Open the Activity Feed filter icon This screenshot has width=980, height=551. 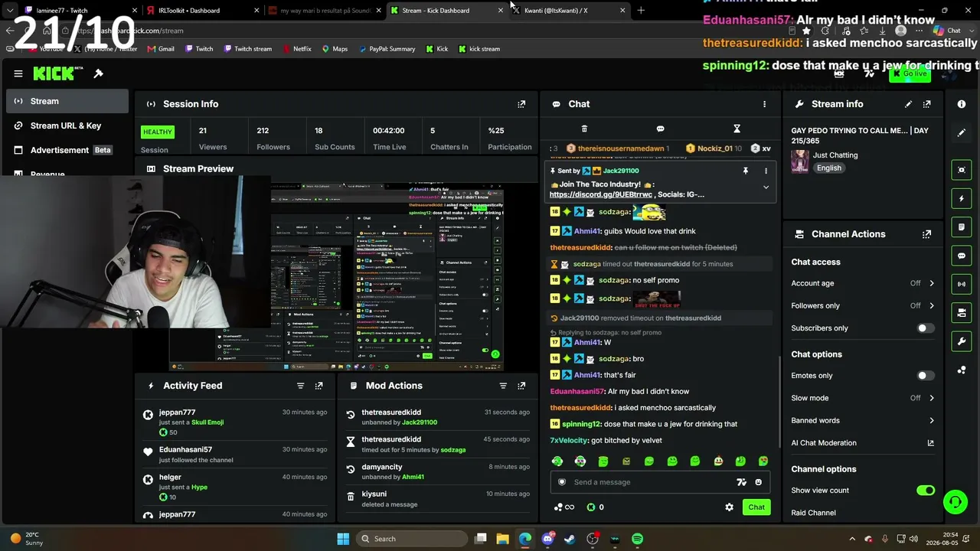pos(300,386)
